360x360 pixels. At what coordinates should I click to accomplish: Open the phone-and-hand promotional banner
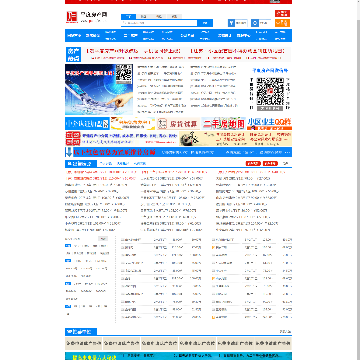pyautogui.click(x=99, y=90)
